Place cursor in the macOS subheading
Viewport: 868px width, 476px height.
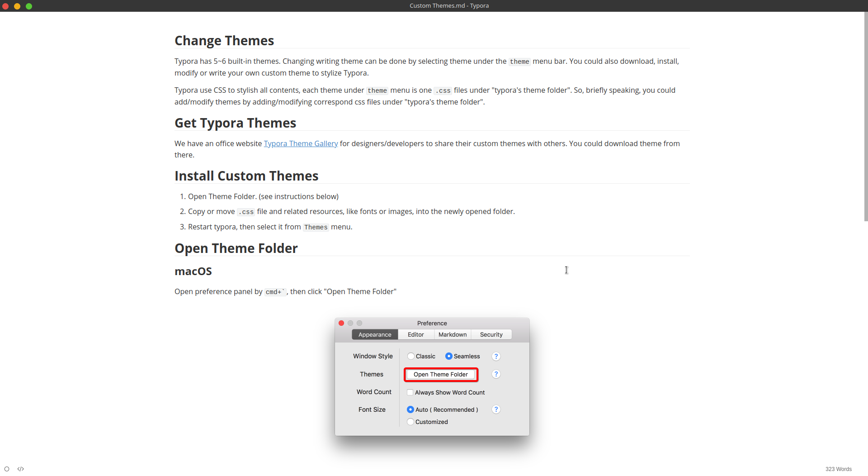pyautogui.click(x=193, y=271)
